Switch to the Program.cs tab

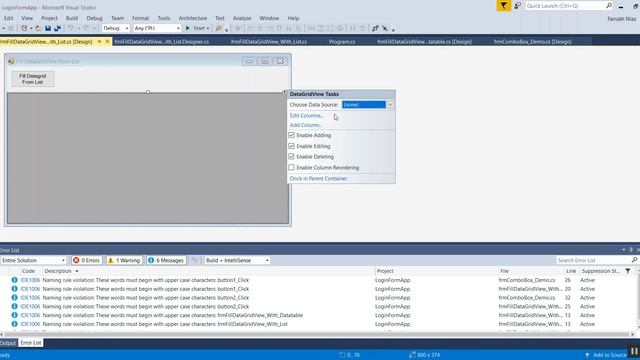tap(342, 42)
